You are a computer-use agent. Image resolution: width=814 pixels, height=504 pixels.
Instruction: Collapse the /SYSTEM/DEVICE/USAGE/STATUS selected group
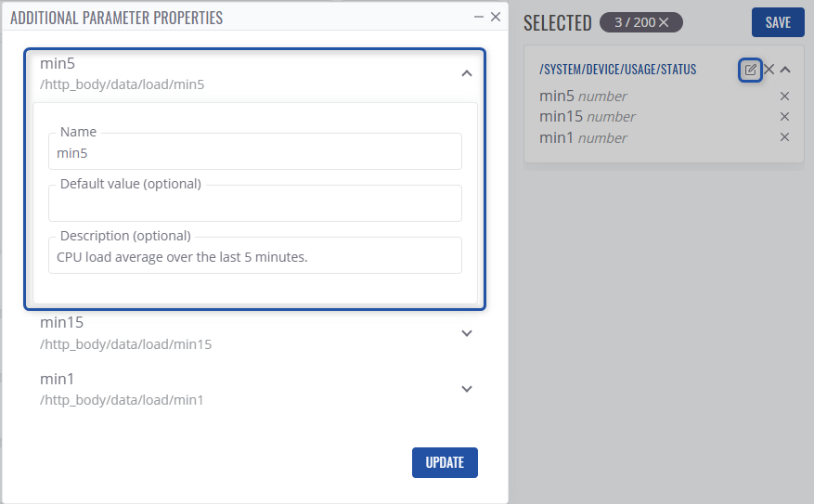pos(785,70)
